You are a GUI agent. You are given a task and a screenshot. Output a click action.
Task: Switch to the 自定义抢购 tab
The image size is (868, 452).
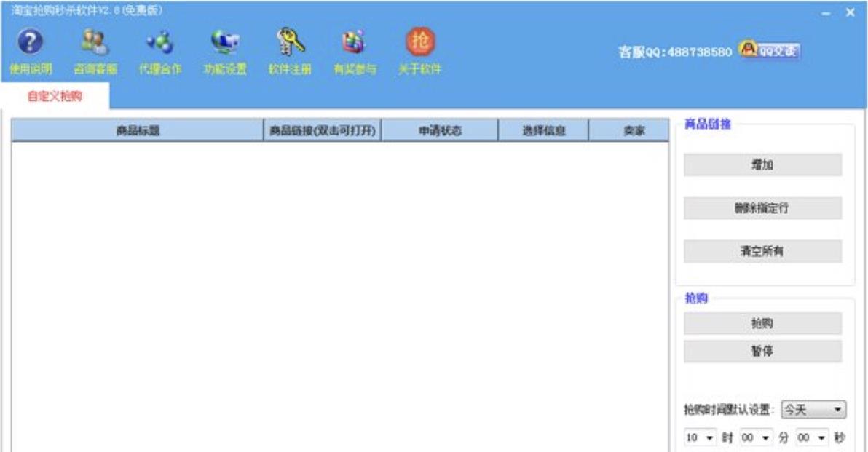click(55, 96)
